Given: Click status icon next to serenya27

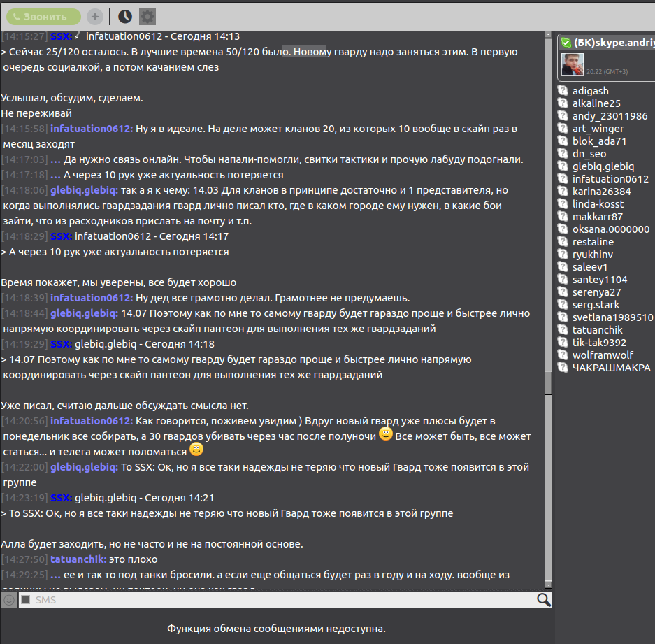Looking at the screenshot, I should click(x=563, y=292).
